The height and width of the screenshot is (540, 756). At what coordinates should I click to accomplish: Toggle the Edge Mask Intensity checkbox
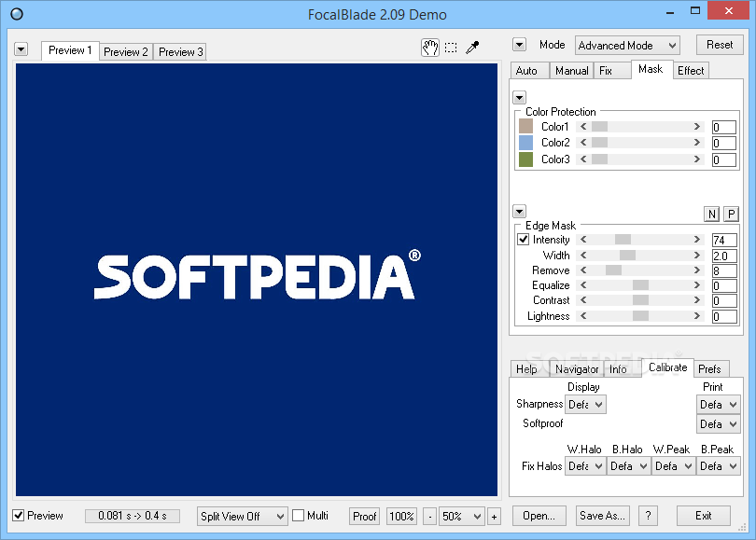523,240
